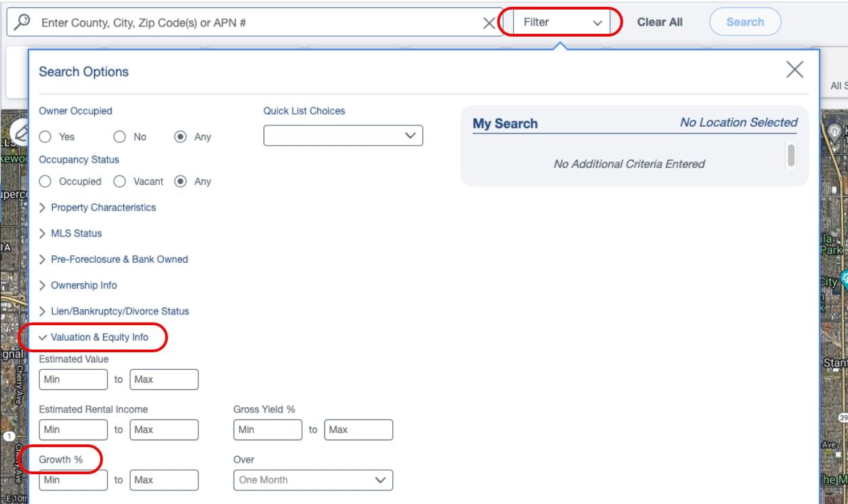Open the Quick List Choices dropdown
This screenshot has height=504, width=848.
coord(342,135)
